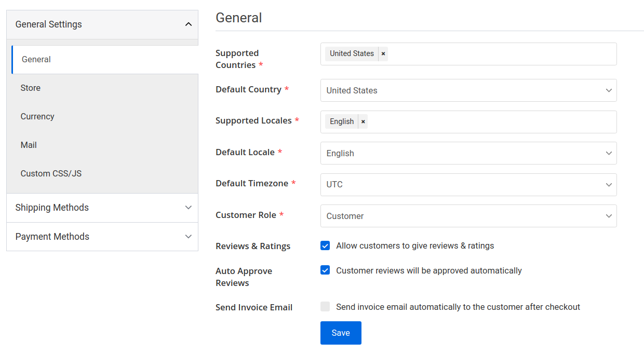Open Custom CSS/JS settings
The height and width of the screenshot is (355, 644).
pyautogui.click(x=51, y=174)
